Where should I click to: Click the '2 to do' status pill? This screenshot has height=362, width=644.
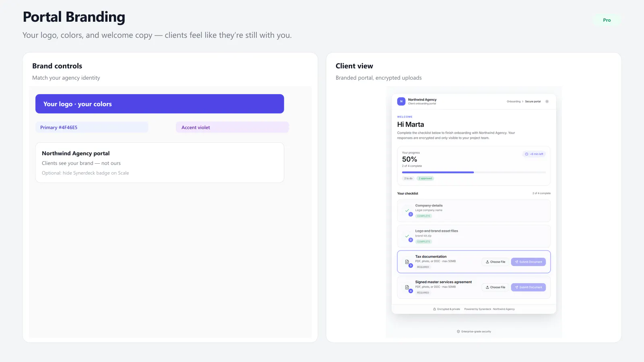pos(408,179)
